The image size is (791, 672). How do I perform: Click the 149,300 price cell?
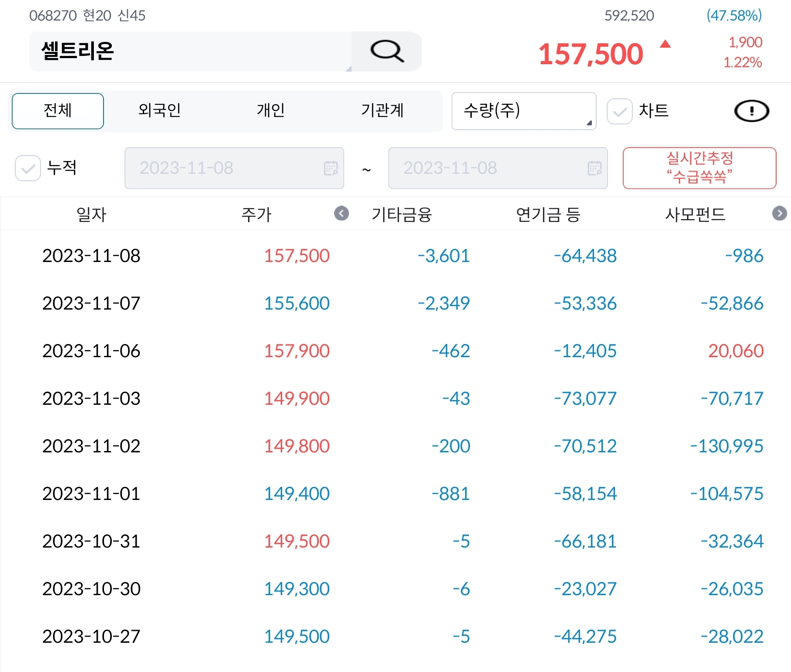point(297,589)
